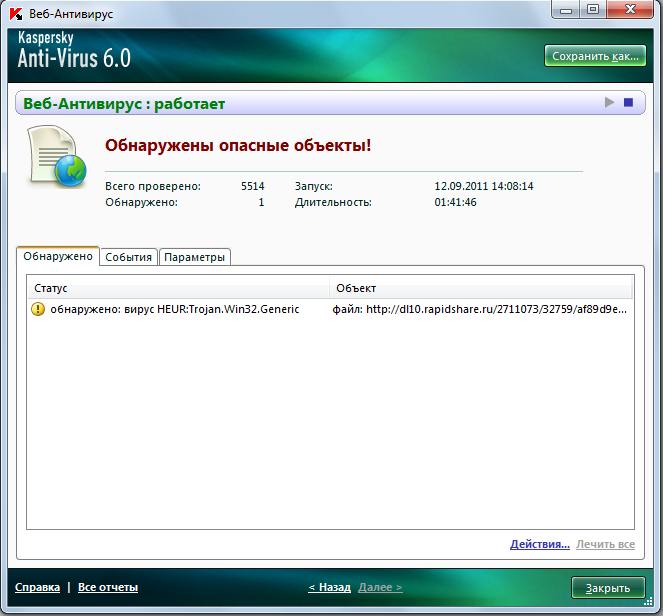
Task: Start the Web Anti-Virus with play icon
Action: pos(609,102)
